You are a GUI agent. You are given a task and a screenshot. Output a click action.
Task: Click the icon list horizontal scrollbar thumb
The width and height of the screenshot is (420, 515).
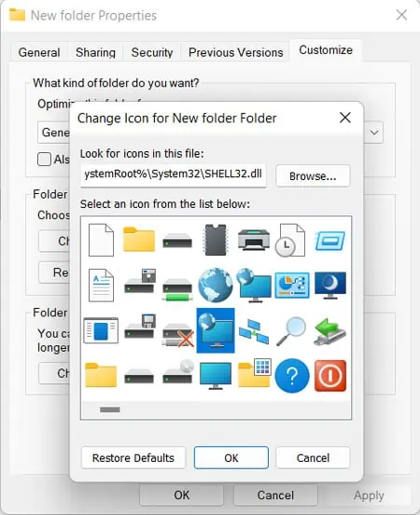(x=110, y=410)
